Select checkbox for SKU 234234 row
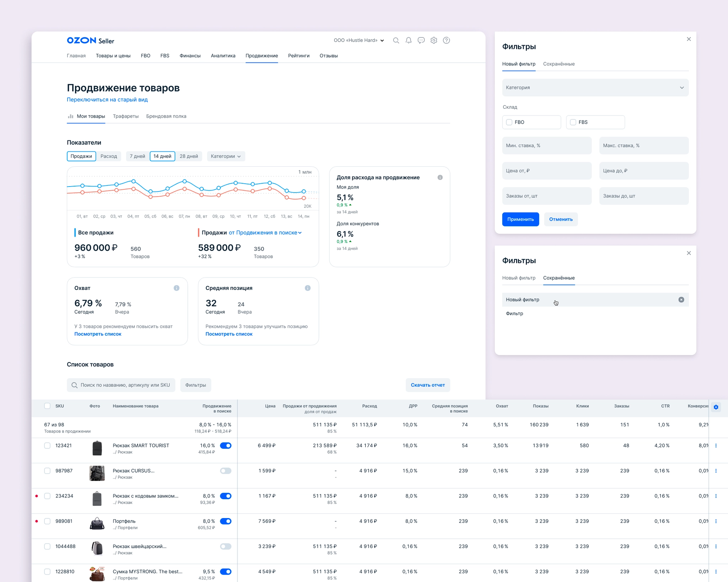This screenshot has height=582, width=728. [x=47, y=496]
